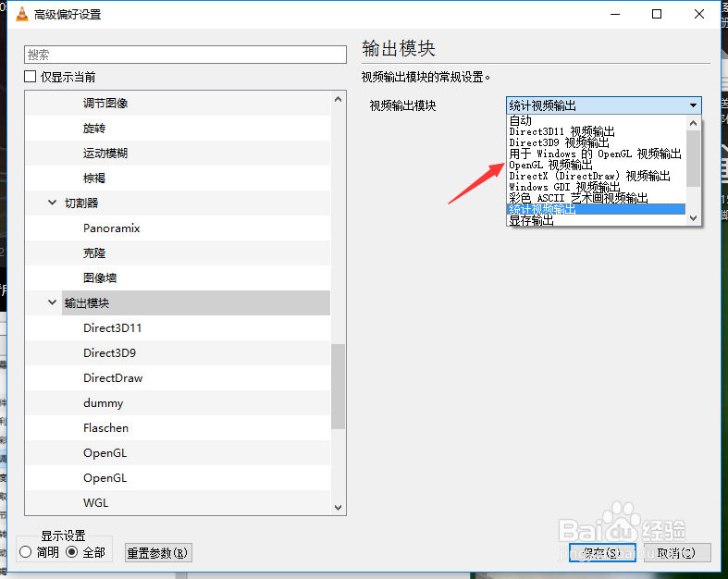Minimize the 高级偏好设置 window
Screen dimensions: 728x579
coord(615,15)
